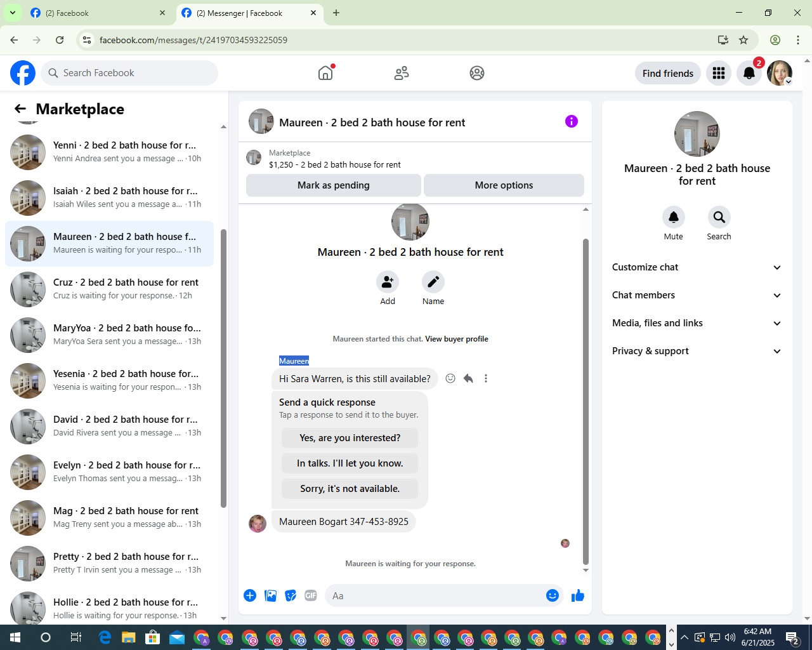The height and width of the screenshot is (650, 812).
Task: Send quick response 'In talks. I'll let you know.'
Action: pos(350,463)
